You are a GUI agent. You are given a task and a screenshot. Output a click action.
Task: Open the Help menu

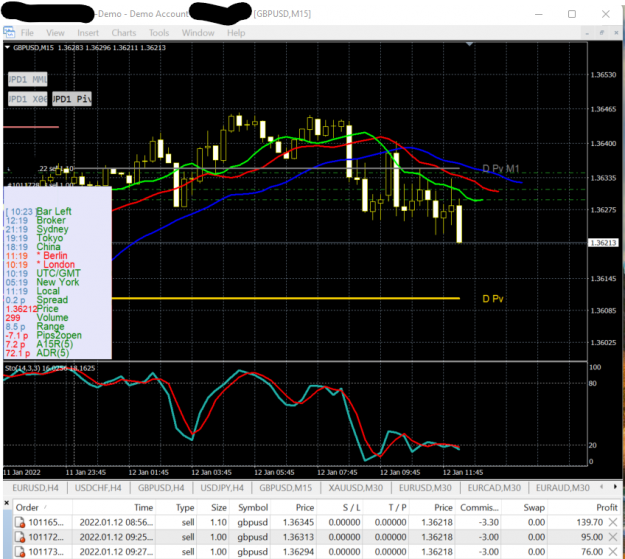pos(236,33)
